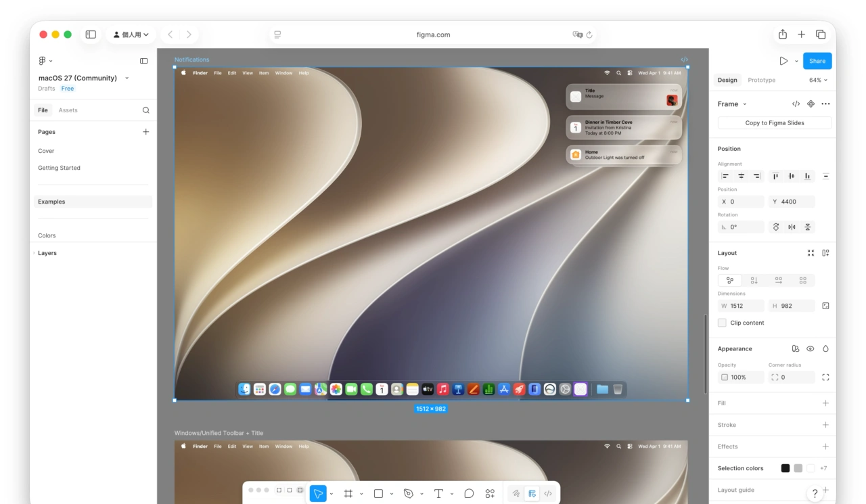Screen dimensions: 866x504
Task: Add auto layout icon in Layout section
Action: pos(825,253)
